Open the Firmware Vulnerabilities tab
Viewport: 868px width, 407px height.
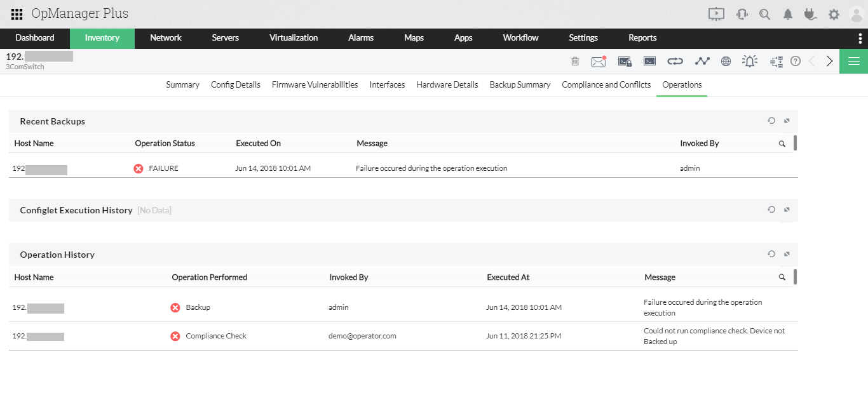(x=315, y=84)
